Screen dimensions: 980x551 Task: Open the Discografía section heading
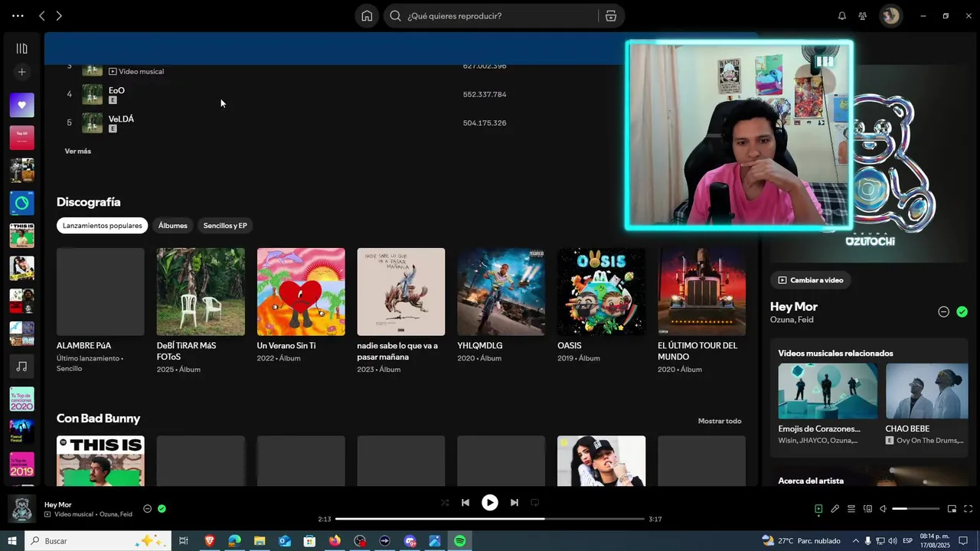pos(89,202)
